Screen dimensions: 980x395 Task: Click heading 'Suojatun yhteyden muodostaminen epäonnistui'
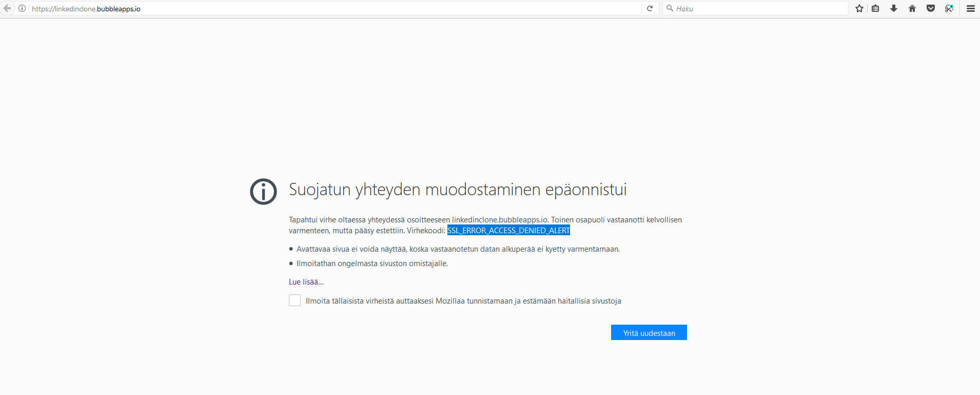458,190
